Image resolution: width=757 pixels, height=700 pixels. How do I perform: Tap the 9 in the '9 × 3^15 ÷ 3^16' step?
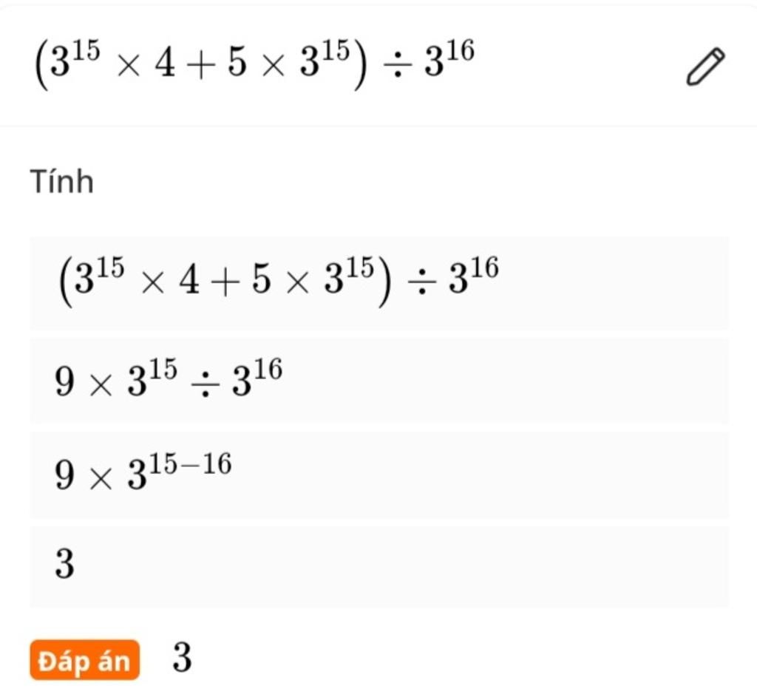[65, 381]
